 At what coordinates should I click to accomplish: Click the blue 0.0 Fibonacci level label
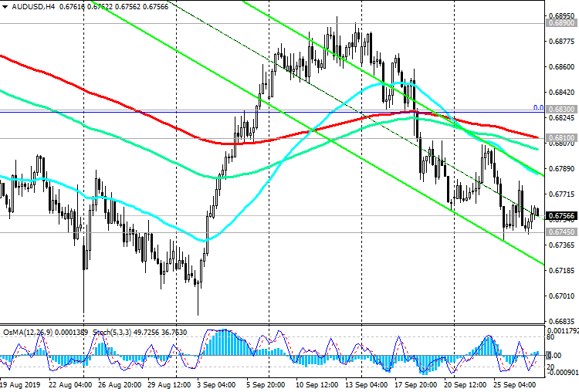[x=538, y=108]
